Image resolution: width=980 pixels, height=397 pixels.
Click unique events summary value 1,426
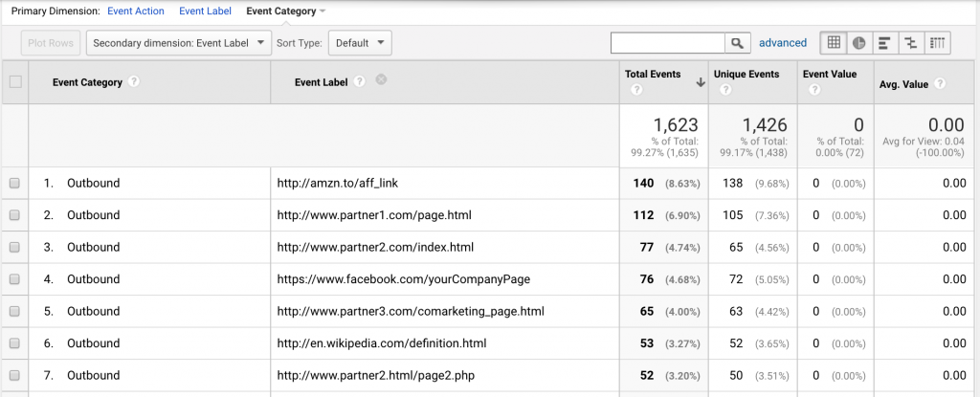click(765, 125)
